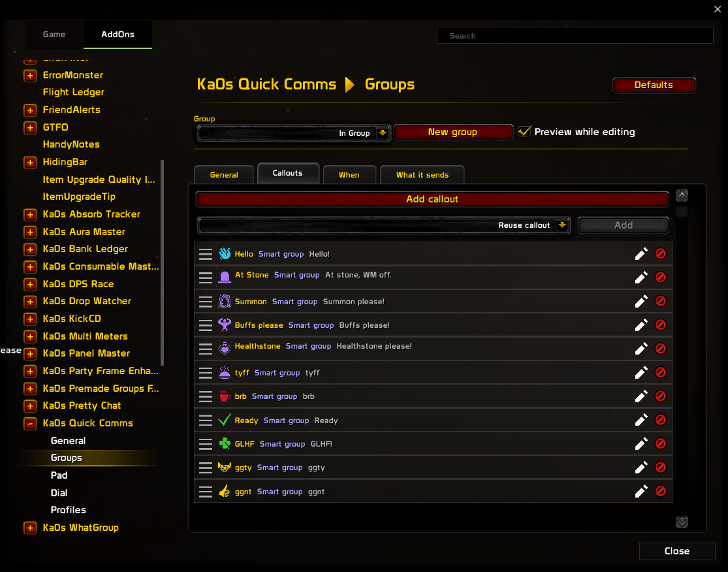This screenshot has height=572, width=728.
Task: Edit the Ready callout
Action: coord(641,420)
